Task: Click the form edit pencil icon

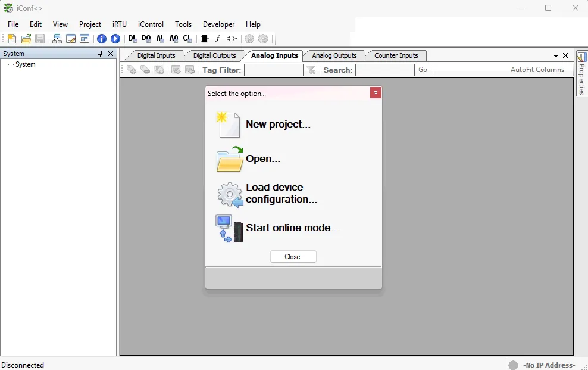Action: point(71,39)
